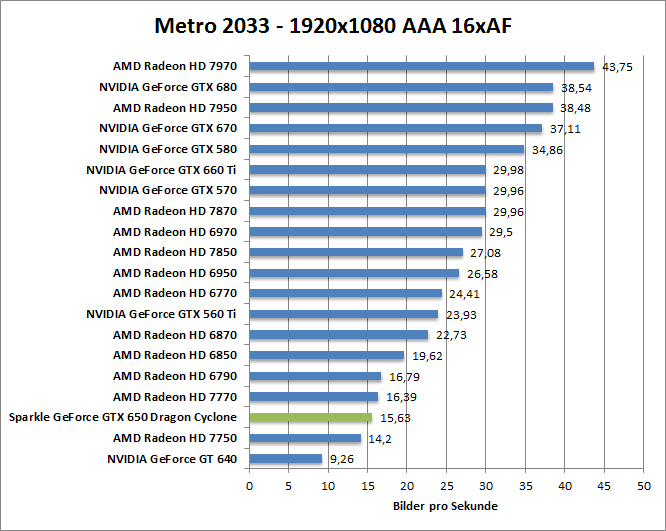
Task: Click the data value 22,73
Action: (x=452, y=335)
